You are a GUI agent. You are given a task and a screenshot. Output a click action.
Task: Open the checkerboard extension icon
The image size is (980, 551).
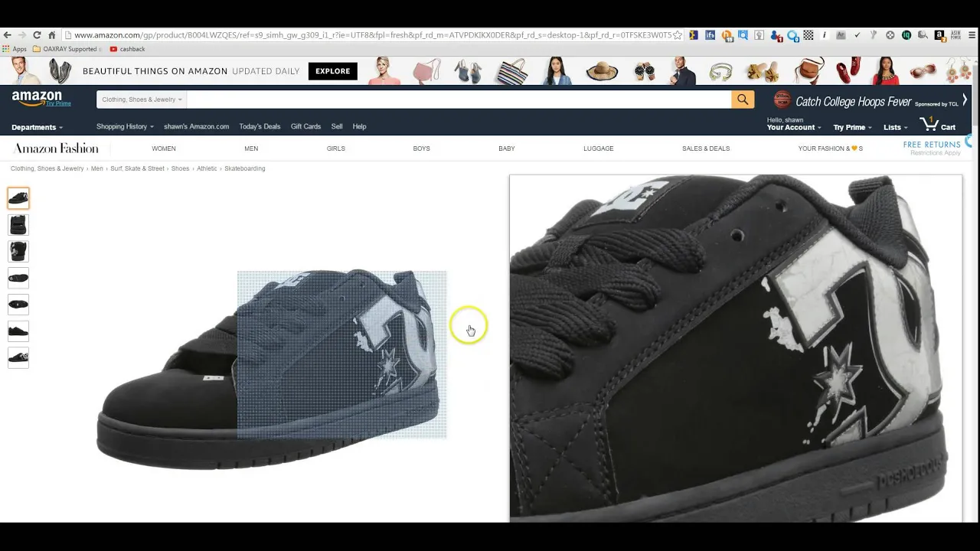(808, 35)
